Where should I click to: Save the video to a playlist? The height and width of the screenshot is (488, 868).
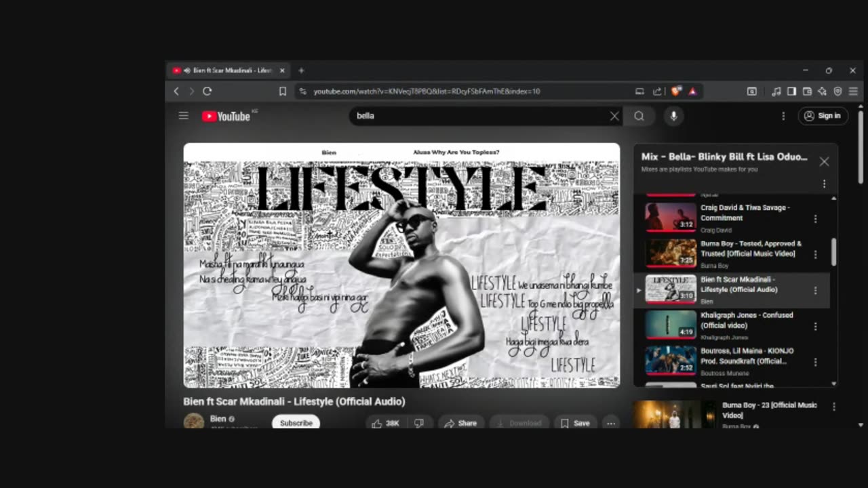coord(575,423)
